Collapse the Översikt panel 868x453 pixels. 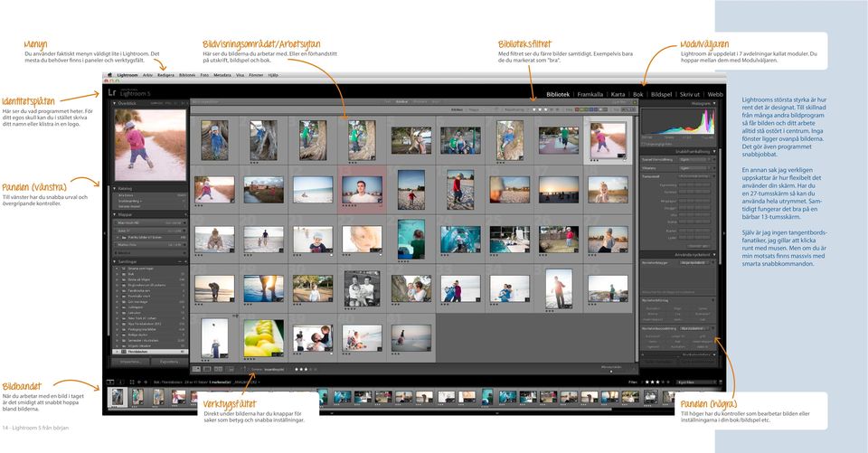point(115,103)
